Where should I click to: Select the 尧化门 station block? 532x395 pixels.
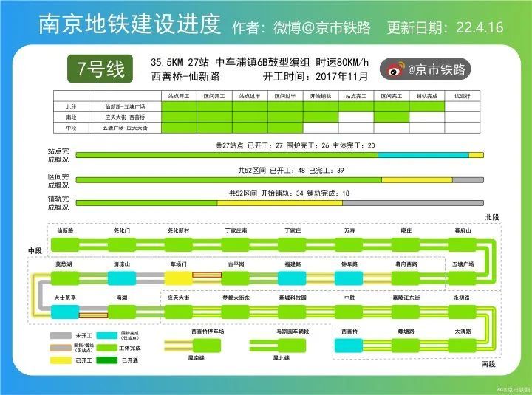[x=122, y=245]
